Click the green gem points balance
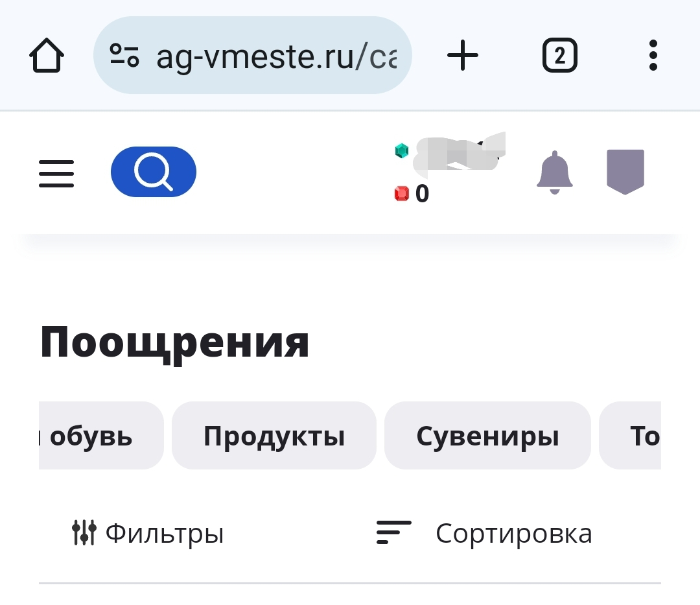The width and height of the screenshot is (700, 605). coord(450,152)
